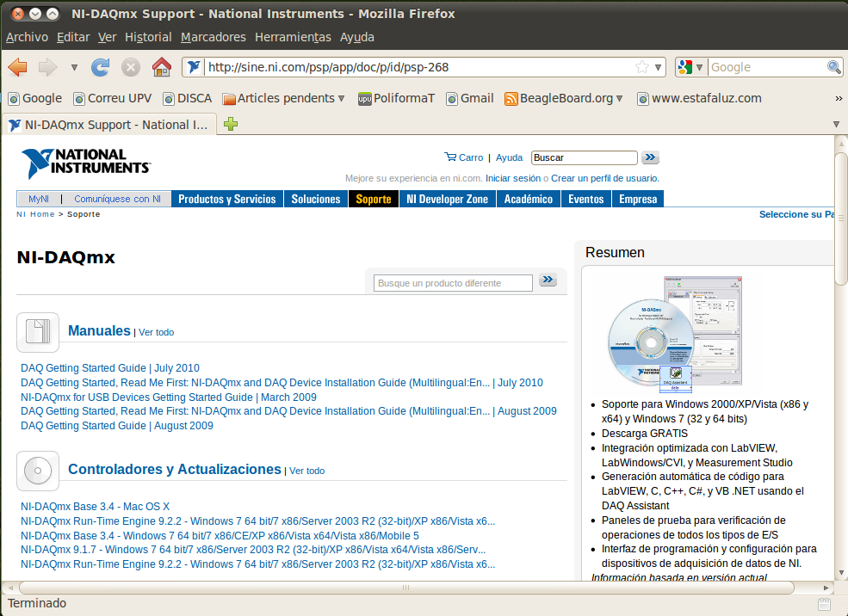This screenshot has width=848, height=616.
Task: Open the Marcadores menu
Action: click(x=214, y=37)
